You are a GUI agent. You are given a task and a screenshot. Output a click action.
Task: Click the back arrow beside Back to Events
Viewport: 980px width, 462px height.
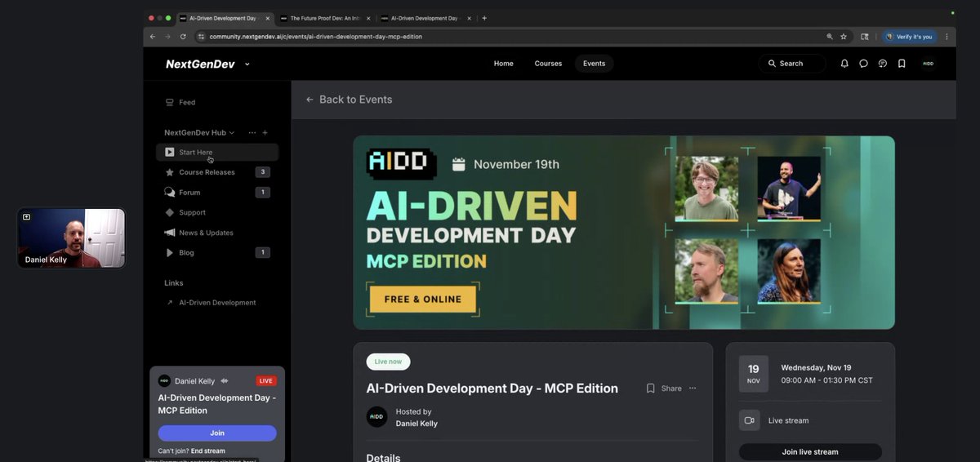pos(310,100)
